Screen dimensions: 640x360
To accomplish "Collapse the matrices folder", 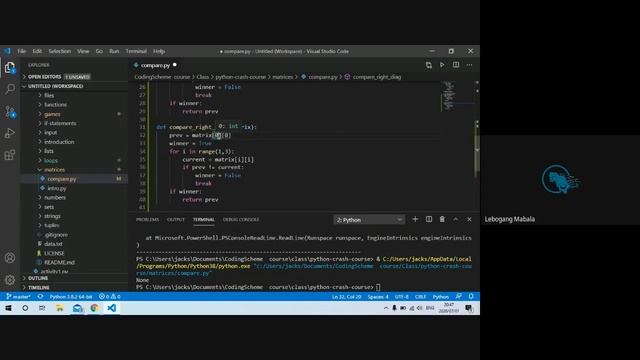I will click(x=54, y=169).
